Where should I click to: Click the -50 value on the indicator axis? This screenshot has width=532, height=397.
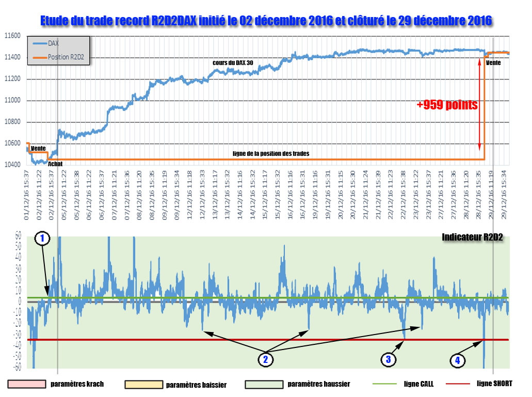coord(17,356)
